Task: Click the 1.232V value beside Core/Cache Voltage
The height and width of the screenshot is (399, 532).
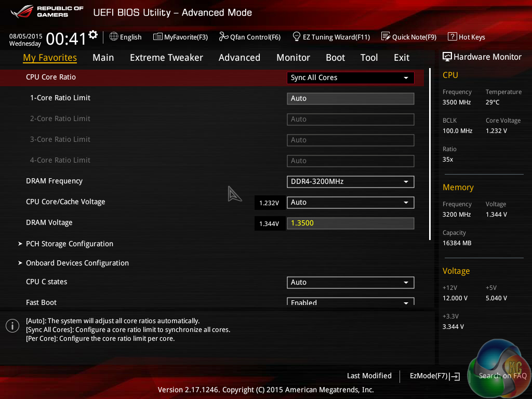Action: point(269,203)
